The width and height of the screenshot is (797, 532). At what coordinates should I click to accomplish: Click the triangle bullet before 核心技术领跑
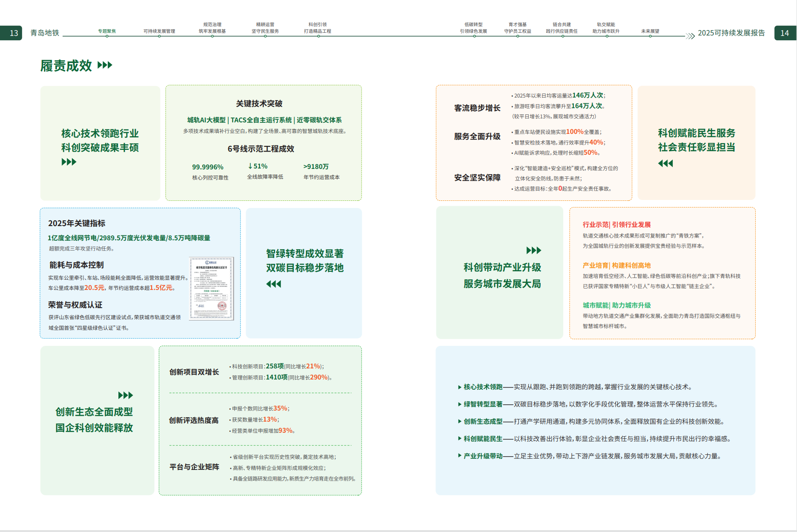(459, 387)
